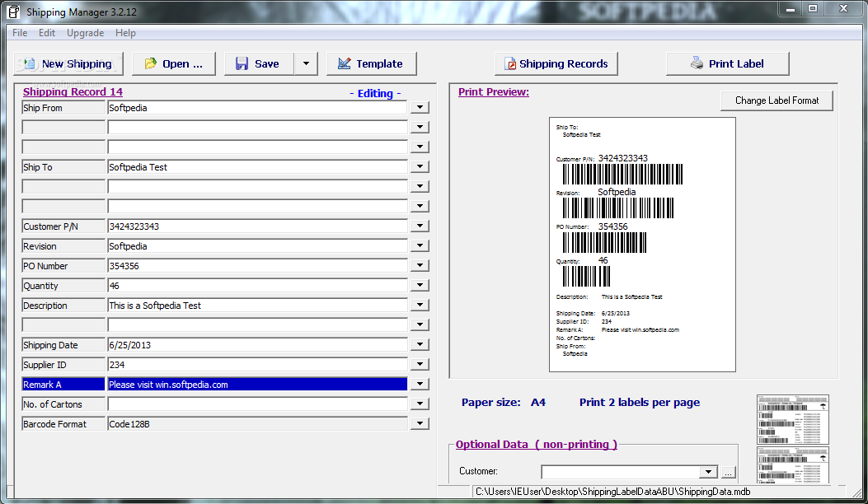Click the Revision value field

(257, 245)
